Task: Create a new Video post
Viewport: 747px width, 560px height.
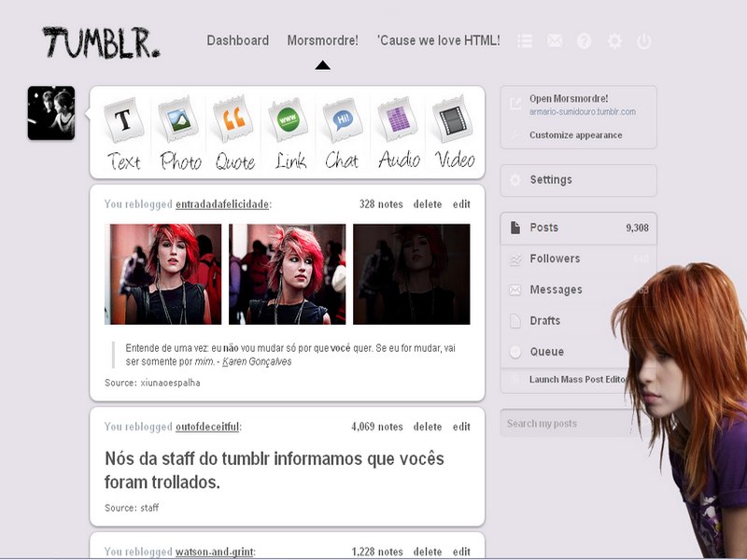Action: 454,133
